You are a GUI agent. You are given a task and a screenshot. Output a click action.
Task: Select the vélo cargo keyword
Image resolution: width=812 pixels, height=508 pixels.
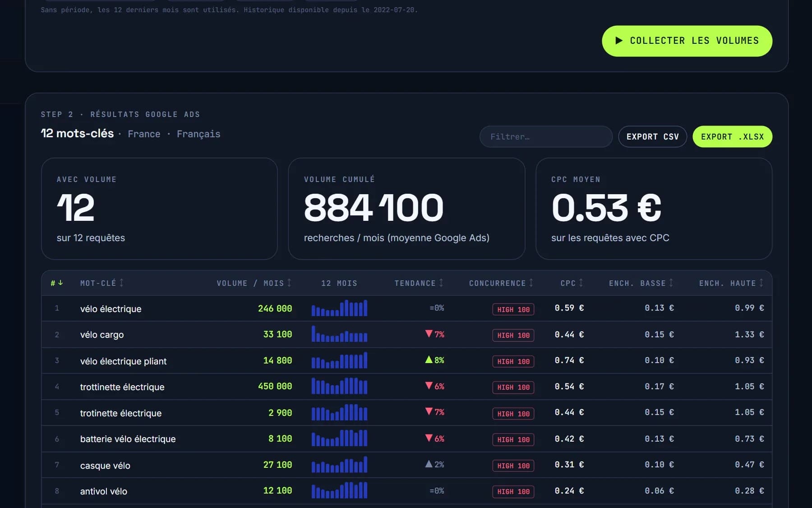[x=102, y=335]
